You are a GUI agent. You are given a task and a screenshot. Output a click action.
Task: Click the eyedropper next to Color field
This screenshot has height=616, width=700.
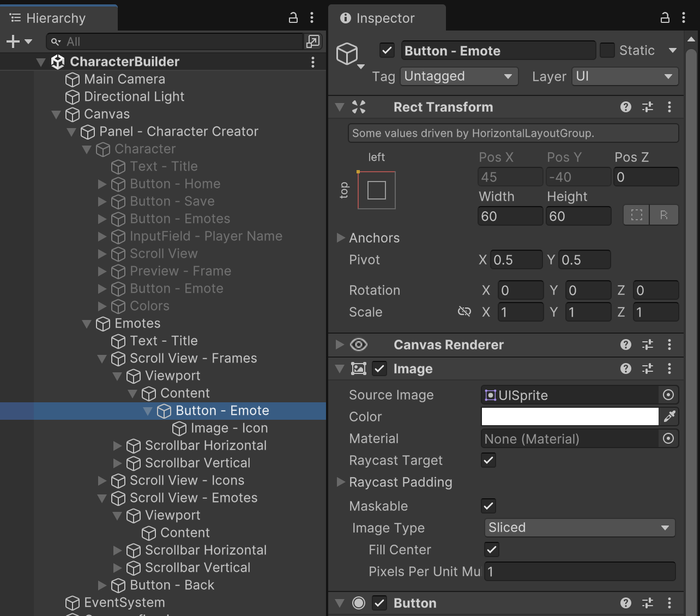[x=669, y=417]
